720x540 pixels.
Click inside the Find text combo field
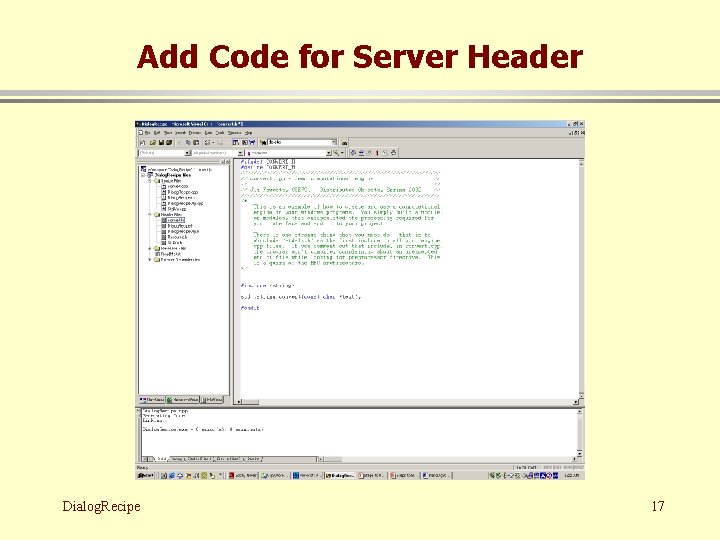coord(299,142)
